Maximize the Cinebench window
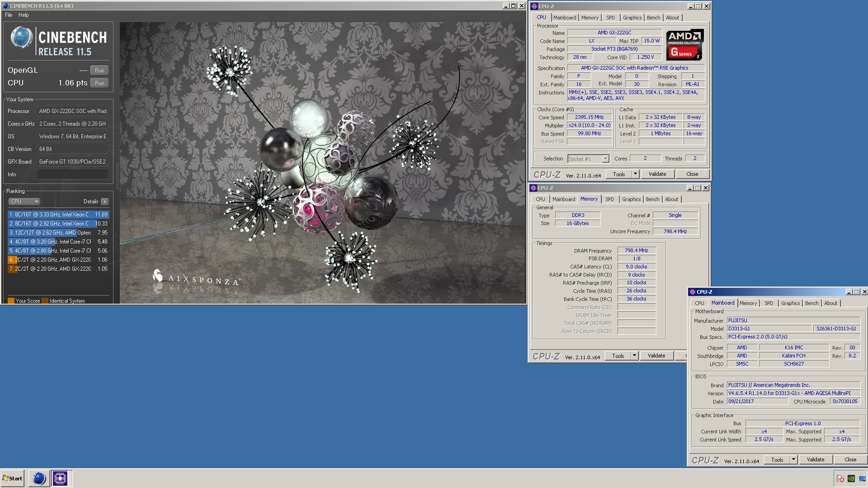The height and width of the screenshot is (488, 868). (x=513, y=6)
